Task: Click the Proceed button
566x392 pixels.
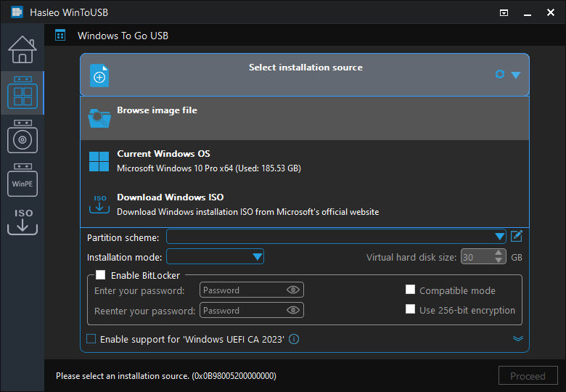Action: [528, 376]
